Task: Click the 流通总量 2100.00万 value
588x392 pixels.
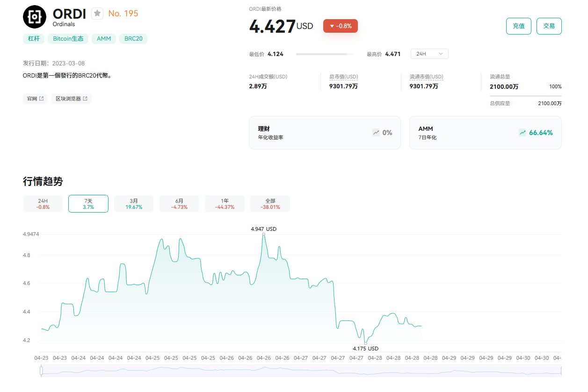Action: (x=504, y=86)
